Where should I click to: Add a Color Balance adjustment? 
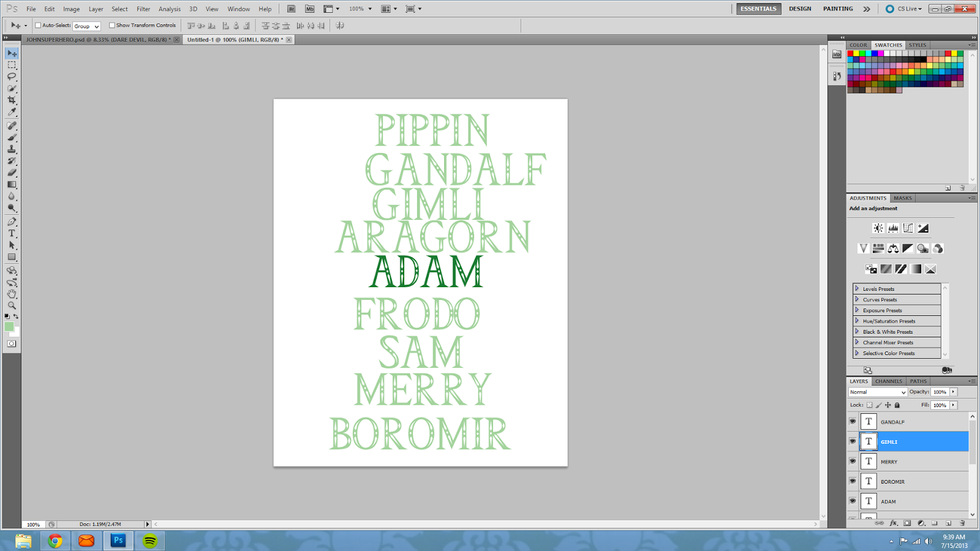click(x=893, y=249)
